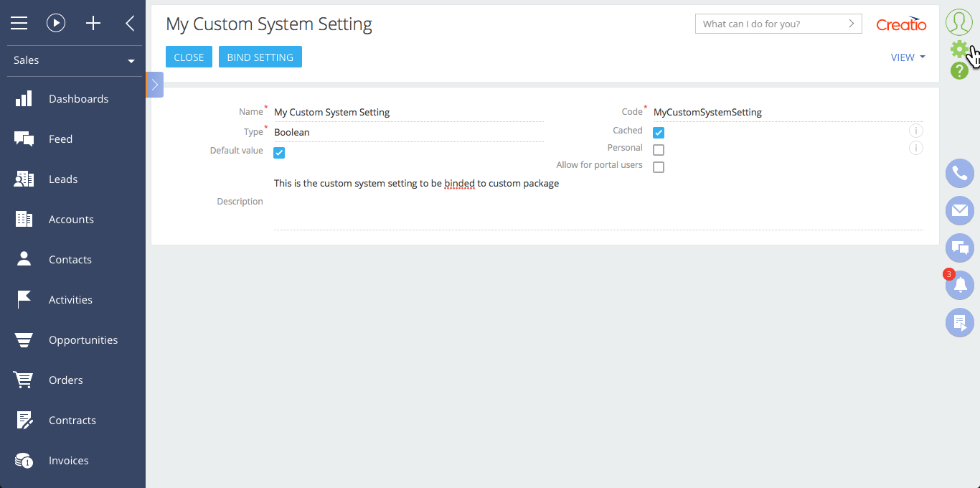The image size is (980, 488).
Task: Click the run process play icon
Action: (56, 24)
